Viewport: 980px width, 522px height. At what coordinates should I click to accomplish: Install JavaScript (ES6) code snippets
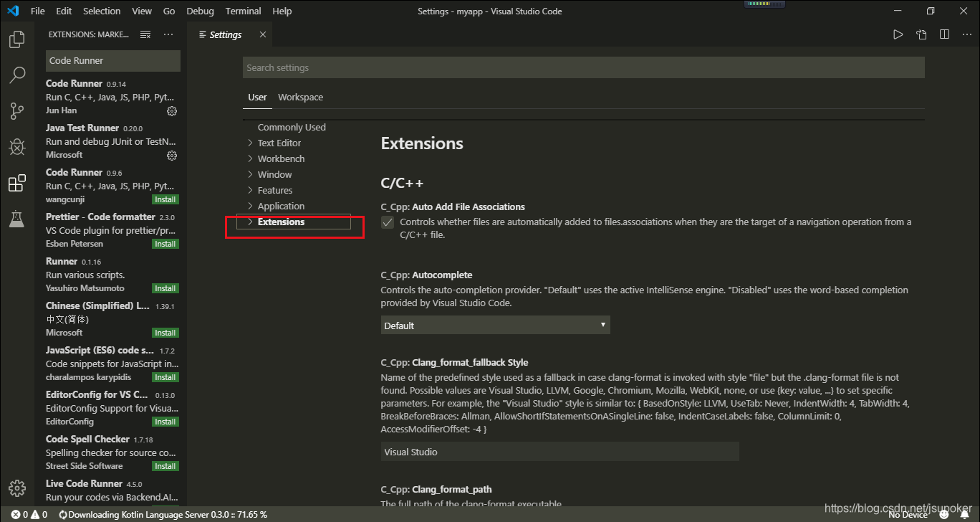pos(165,377)
